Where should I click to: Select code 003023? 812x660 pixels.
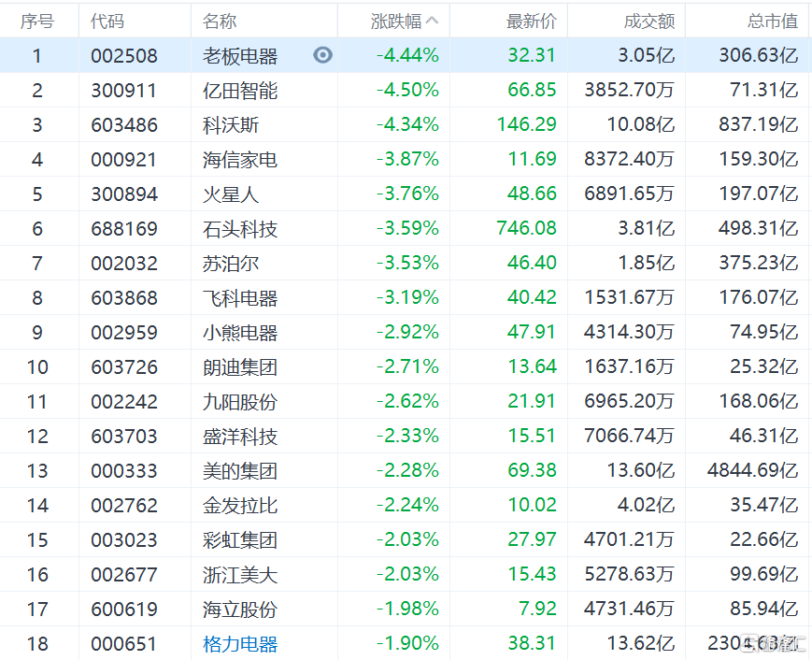tap(124, 540)
